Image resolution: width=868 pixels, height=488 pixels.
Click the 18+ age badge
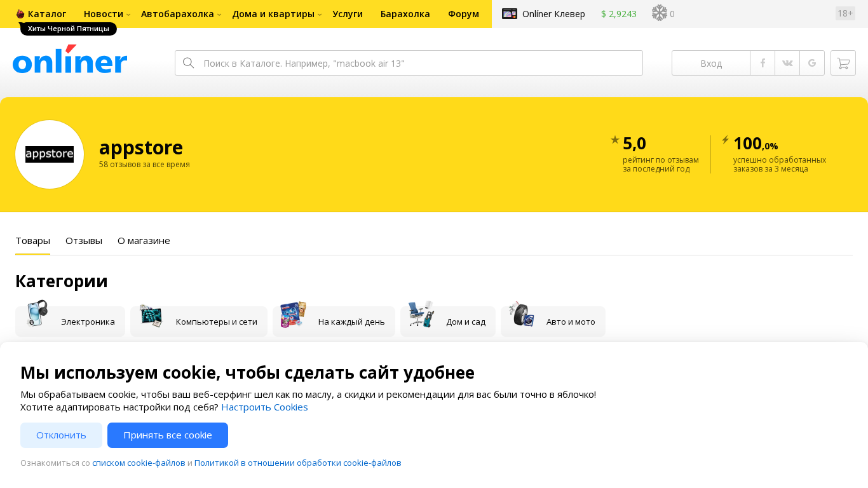[x=845, y=13]
